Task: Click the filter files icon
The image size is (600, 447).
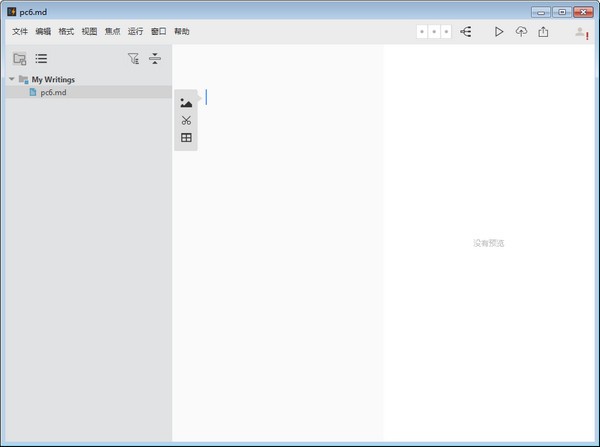Action: (133, 59)
